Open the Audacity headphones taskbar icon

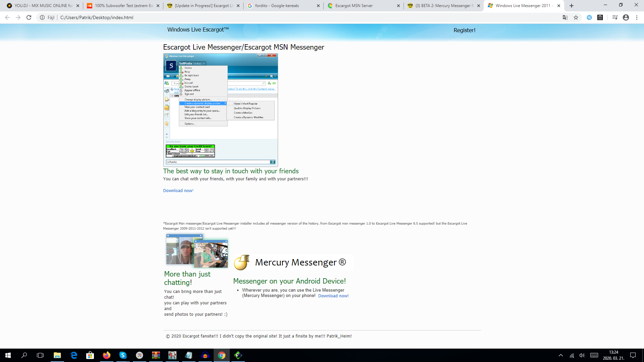[205, 355]
